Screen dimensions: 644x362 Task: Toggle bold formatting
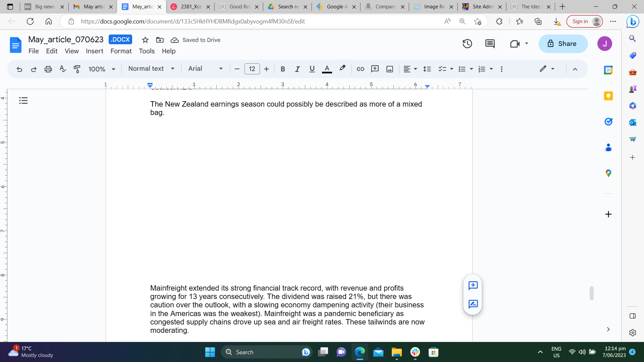[x=283, y=69]
